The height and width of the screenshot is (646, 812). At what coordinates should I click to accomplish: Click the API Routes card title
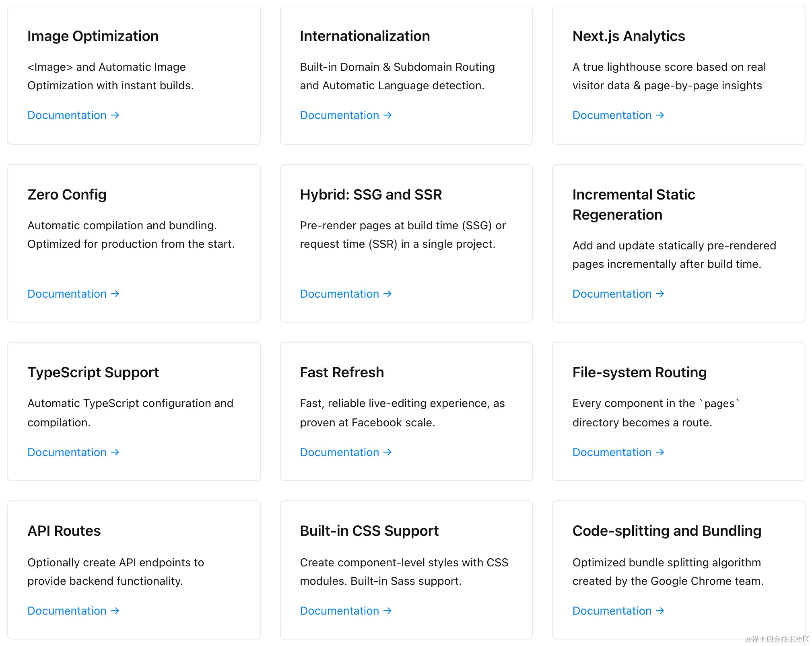point(64,531)
